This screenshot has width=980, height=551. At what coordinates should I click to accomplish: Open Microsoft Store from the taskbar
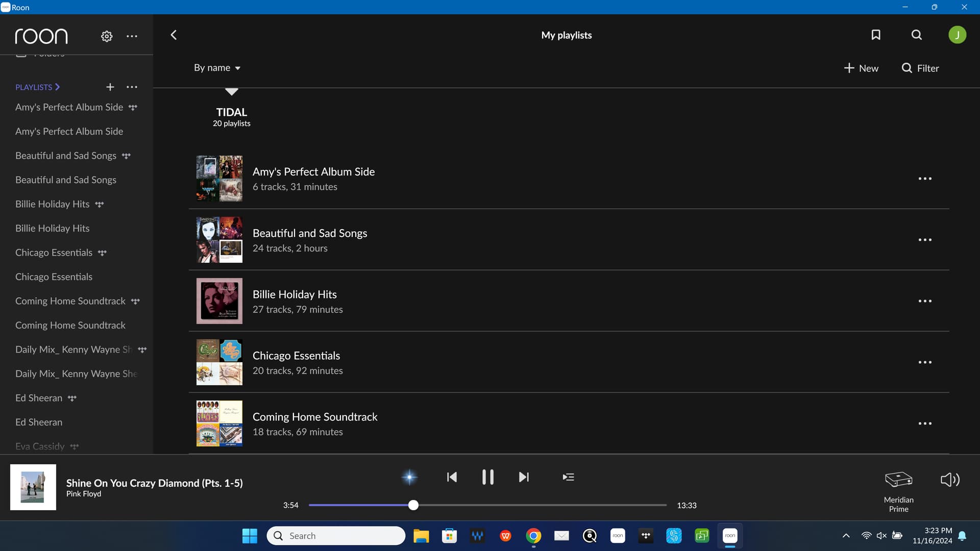click(449, 536)
